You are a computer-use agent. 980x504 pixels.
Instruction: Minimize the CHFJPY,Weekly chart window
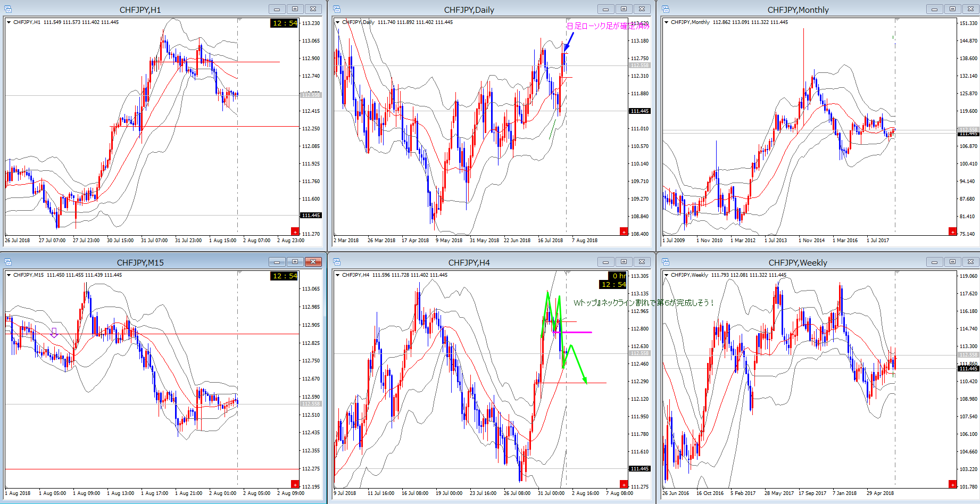coord(934,262)
